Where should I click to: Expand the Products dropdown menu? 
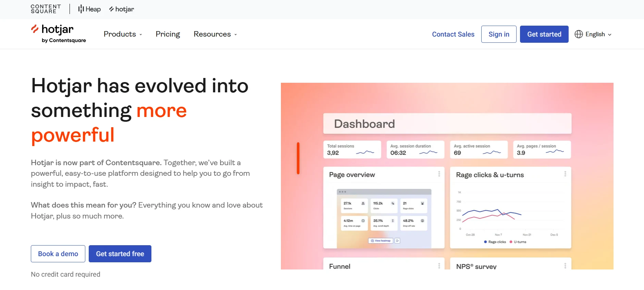[x=123, y=34]
